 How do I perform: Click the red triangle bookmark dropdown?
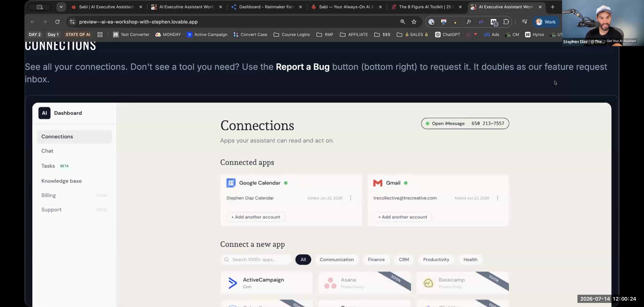(475, 34)
